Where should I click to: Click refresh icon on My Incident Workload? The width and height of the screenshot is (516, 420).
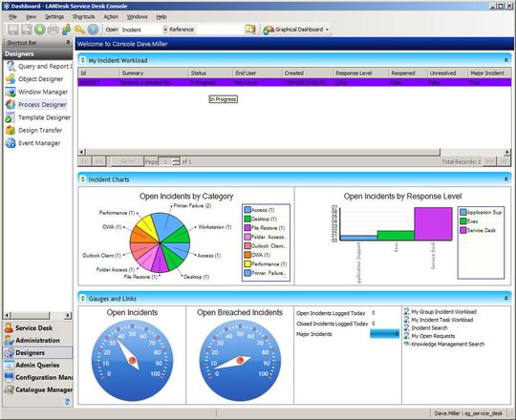pyautogui.click(x=82, y=60)
